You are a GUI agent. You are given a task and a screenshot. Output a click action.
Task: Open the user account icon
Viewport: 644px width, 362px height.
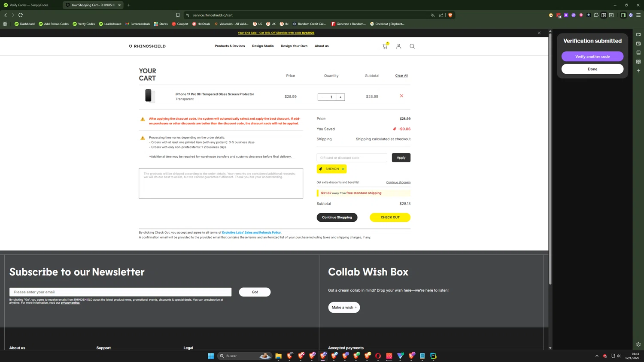(398, 46)
